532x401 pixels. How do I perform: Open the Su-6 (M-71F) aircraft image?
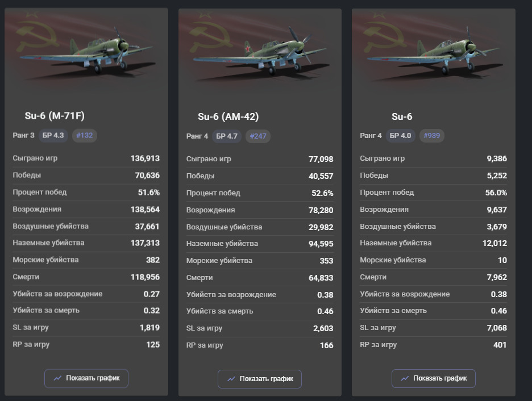86,52
